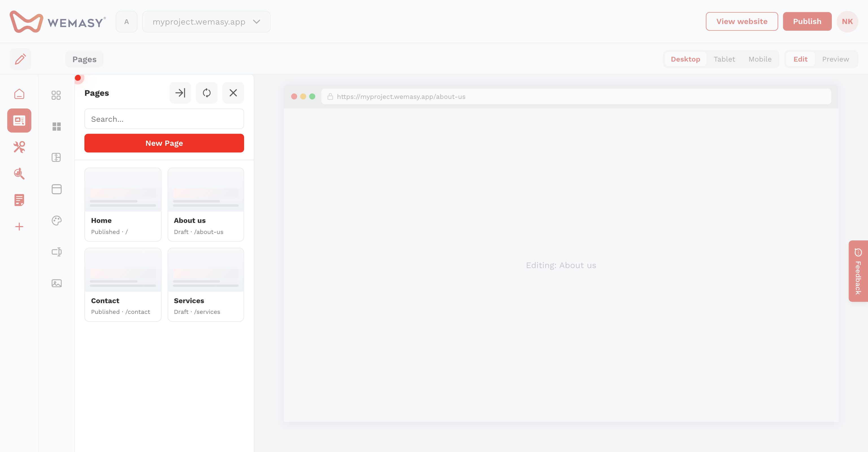Click the Wemasy logo

click(58, 21)
